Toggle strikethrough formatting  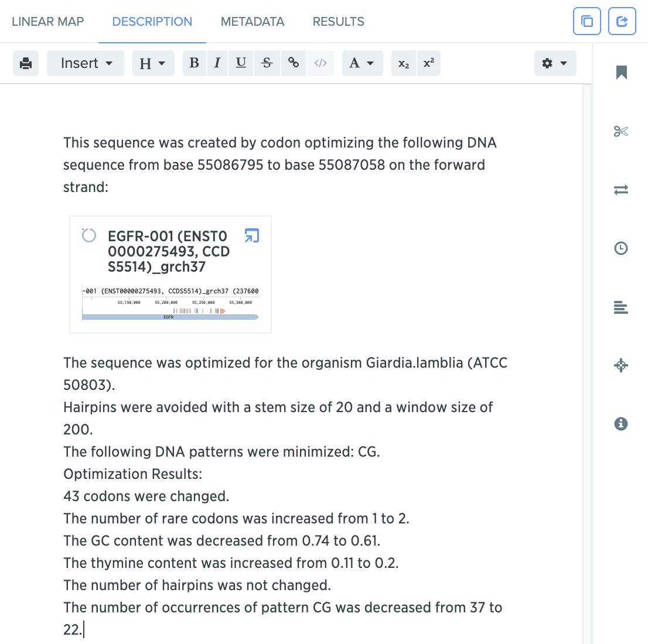[267, 63]
